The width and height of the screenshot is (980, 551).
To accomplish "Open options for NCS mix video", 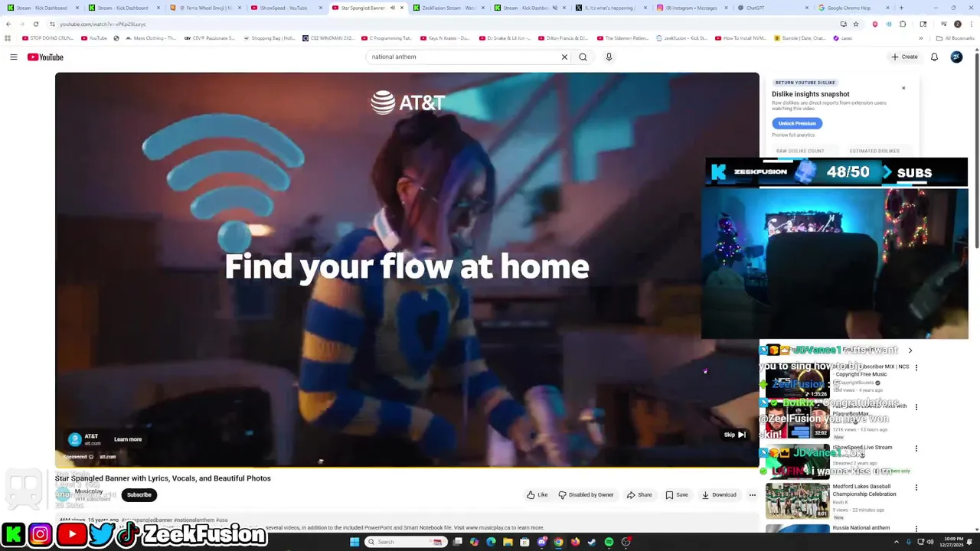I will point(916,367).
